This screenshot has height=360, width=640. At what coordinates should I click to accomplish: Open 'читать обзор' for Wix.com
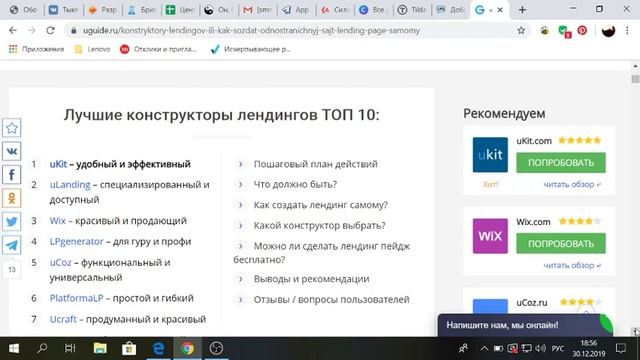(572, 265)
